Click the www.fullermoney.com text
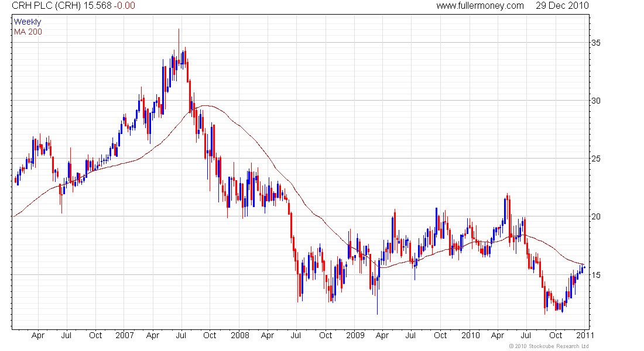Viewport: 644px width, 351px height. tap(480, 6)
